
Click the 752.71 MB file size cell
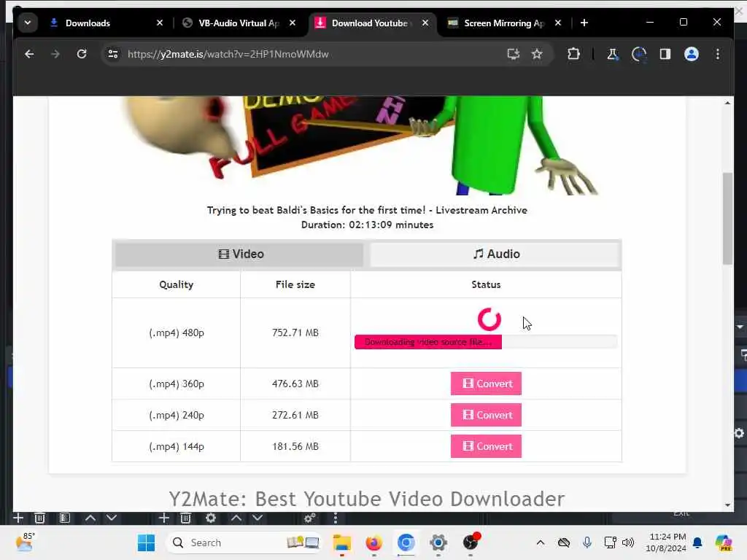tap(295, 332)
